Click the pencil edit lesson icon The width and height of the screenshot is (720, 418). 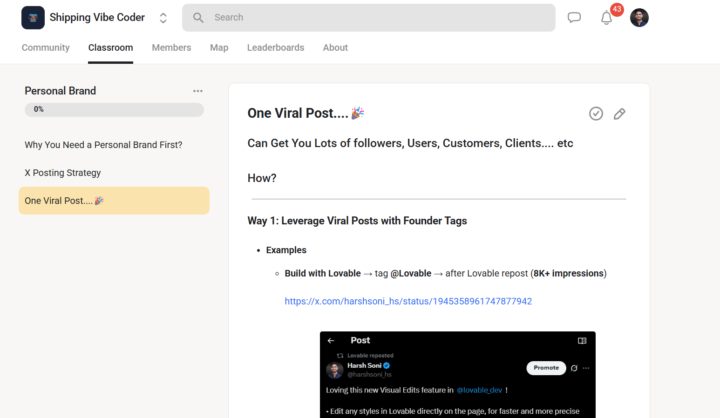620,114
